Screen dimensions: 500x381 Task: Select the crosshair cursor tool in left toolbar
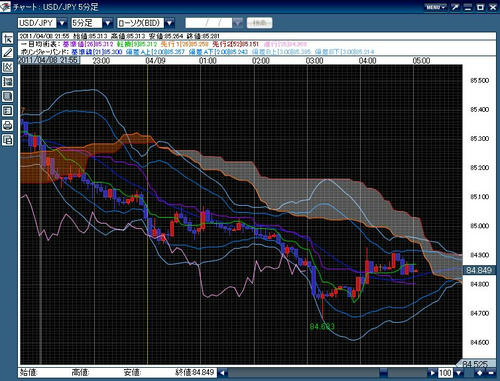point(8,39)
